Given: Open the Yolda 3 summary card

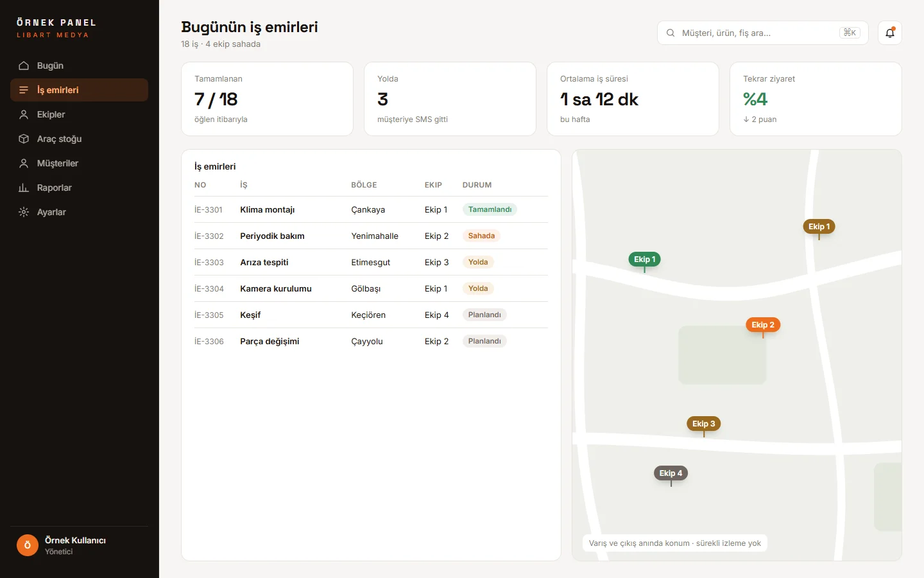Looking at the screenshot, I should [450, 99].
